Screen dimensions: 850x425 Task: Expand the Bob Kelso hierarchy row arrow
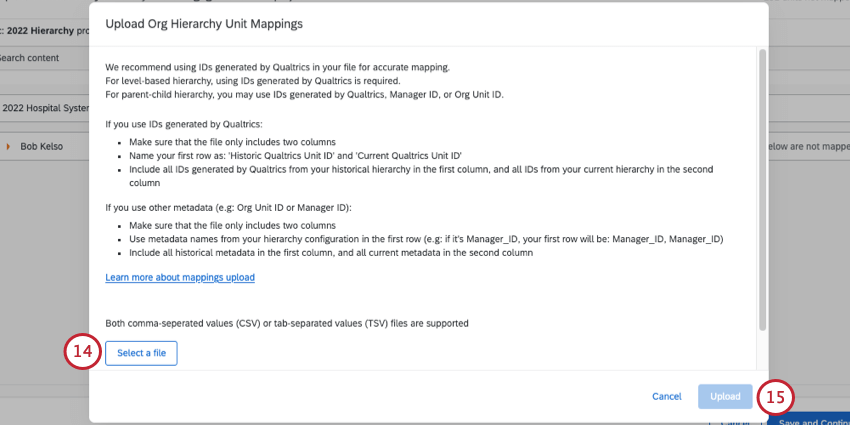[x=8, y=147]
